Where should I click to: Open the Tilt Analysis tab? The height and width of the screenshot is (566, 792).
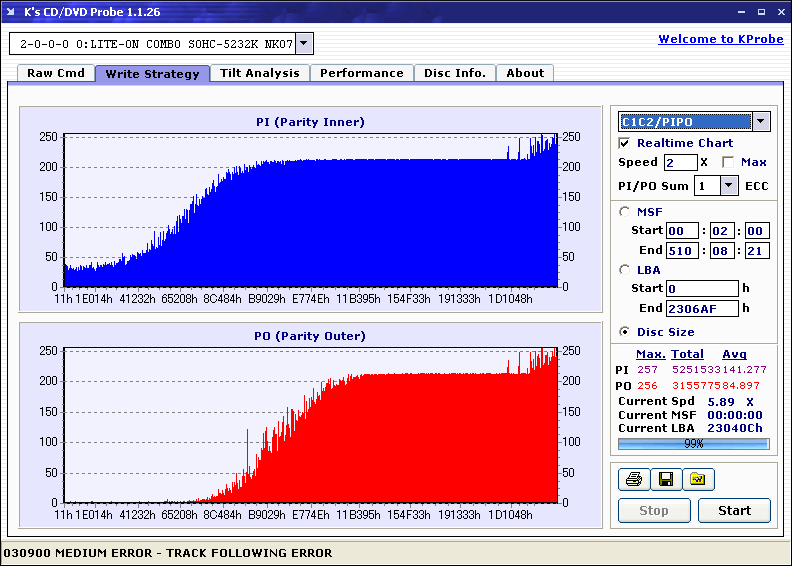click(260, 73)
